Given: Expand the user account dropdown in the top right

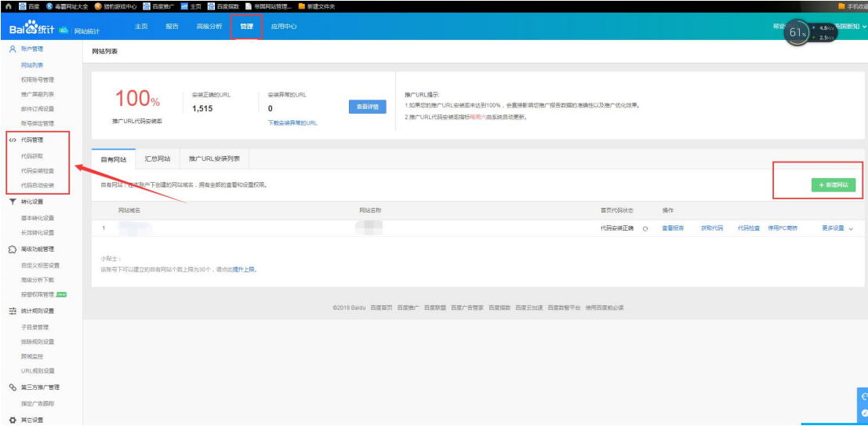Looking at the screenshot, I should pyautogui.click(x=864, y=27).
